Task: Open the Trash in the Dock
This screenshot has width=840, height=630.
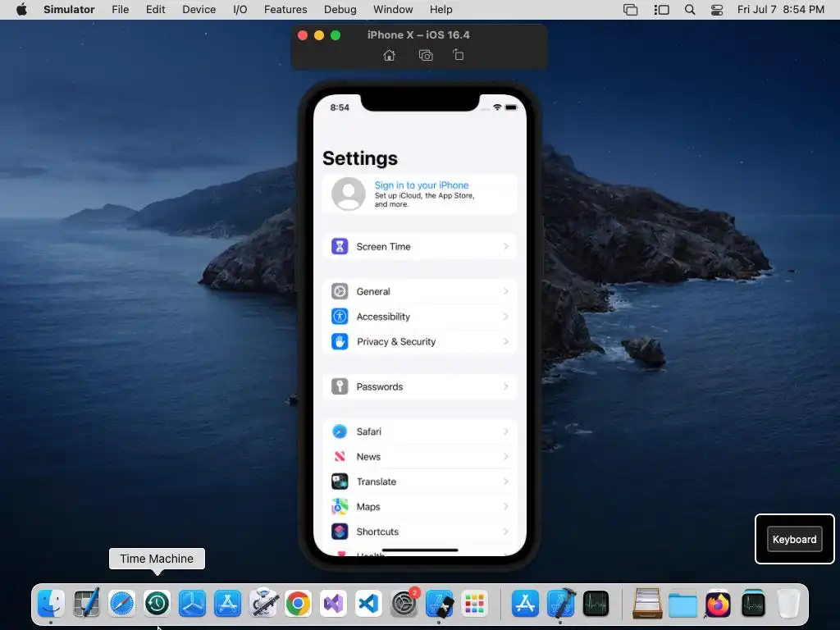Action: [x=788, y=604]
